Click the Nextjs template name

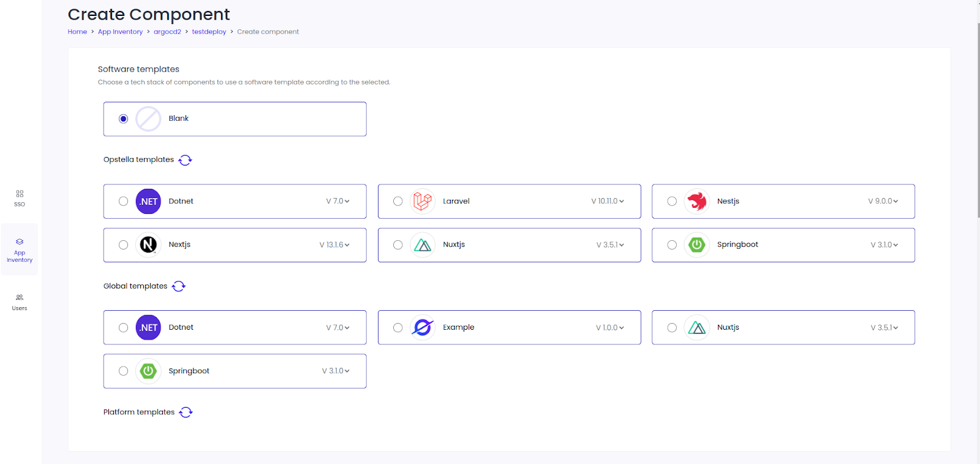pos(179,245)
